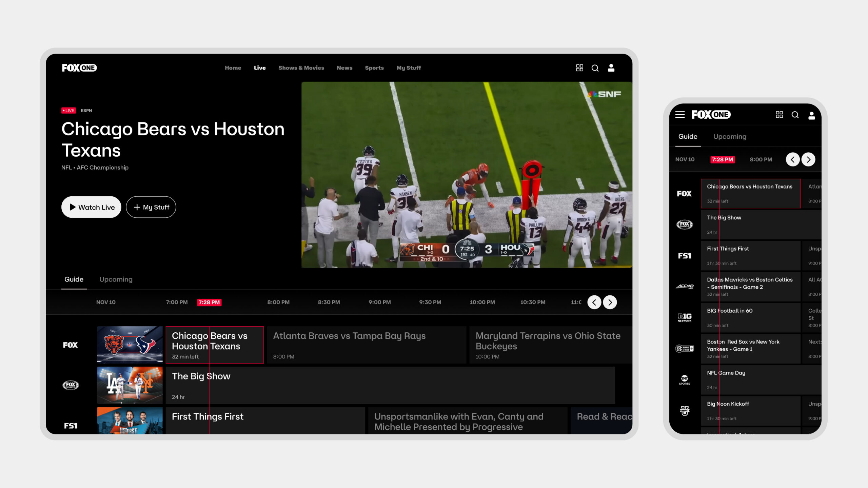Open the hamburger menu on phone
The width and height of the screenshot is (868, 488).
tap(680, 115)
